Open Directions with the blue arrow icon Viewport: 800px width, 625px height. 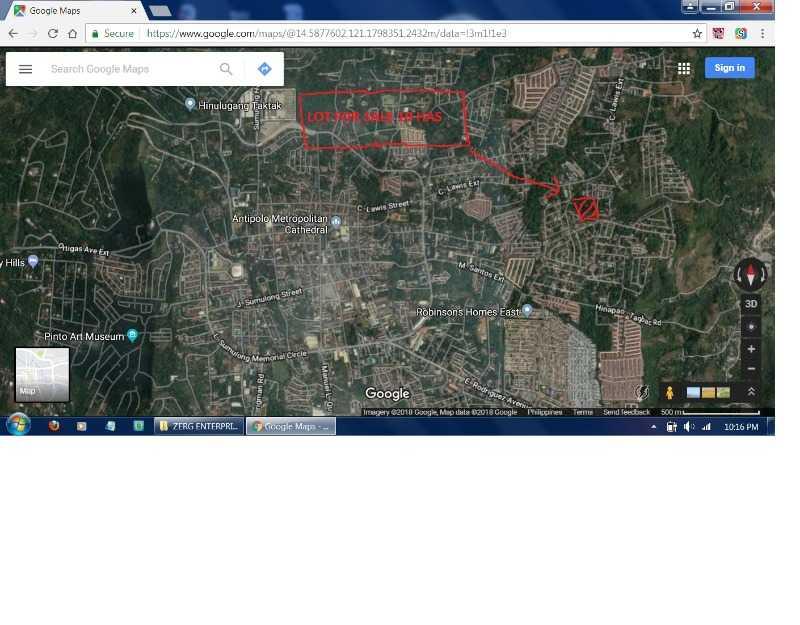[x=264, y=69]
